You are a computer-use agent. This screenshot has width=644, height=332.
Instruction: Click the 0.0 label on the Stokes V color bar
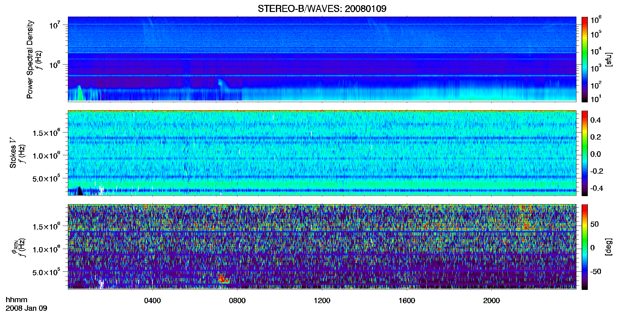pos(595,154)
